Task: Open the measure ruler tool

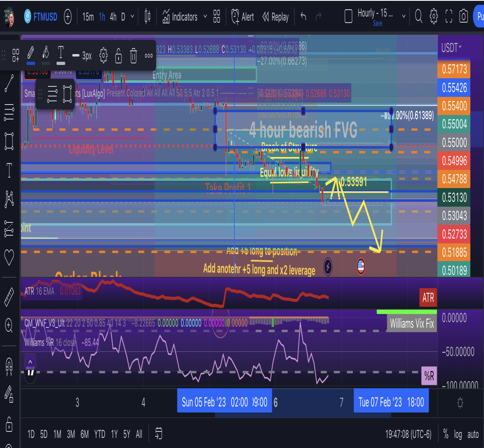Action: tap(9, 297)
